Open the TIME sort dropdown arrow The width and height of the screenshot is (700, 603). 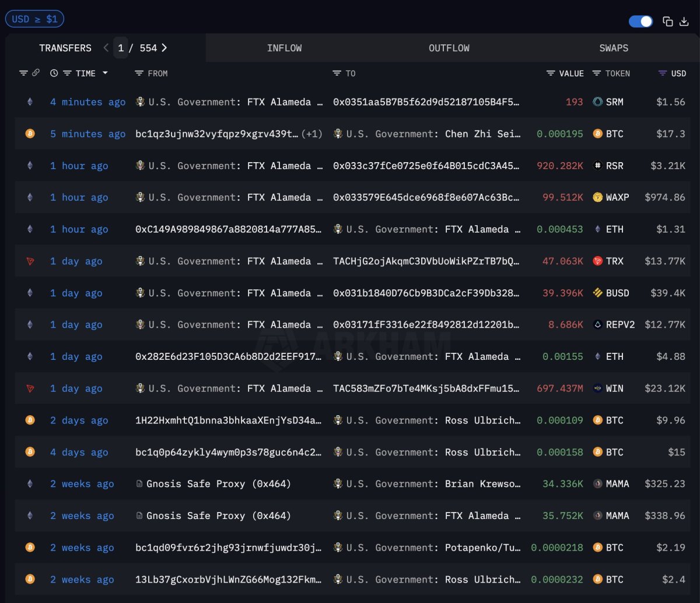click(x=104, y=73)
